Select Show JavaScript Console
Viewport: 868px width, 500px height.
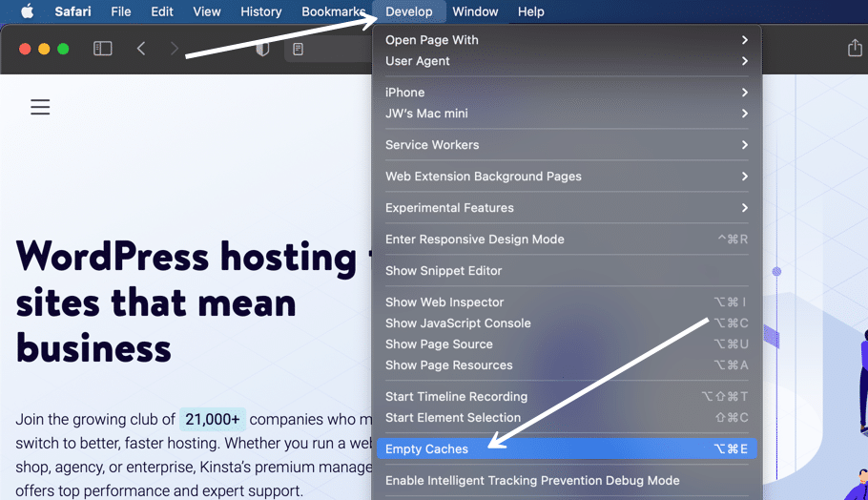click(x=567, y=323)
